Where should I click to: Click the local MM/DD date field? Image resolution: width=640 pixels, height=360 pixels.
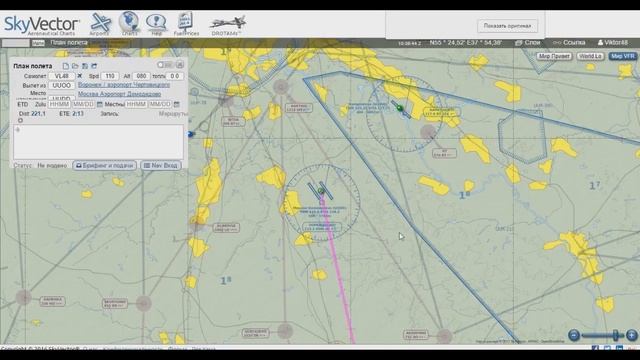tap(160, 104)
